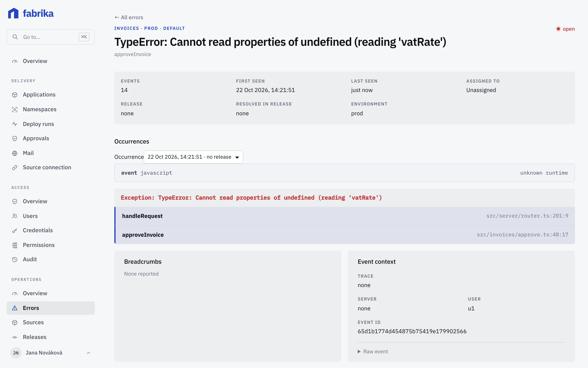Click the Deploy runs pulse icon
The height and width of the screenshot is (368, 588).
[x=15, y=124]
